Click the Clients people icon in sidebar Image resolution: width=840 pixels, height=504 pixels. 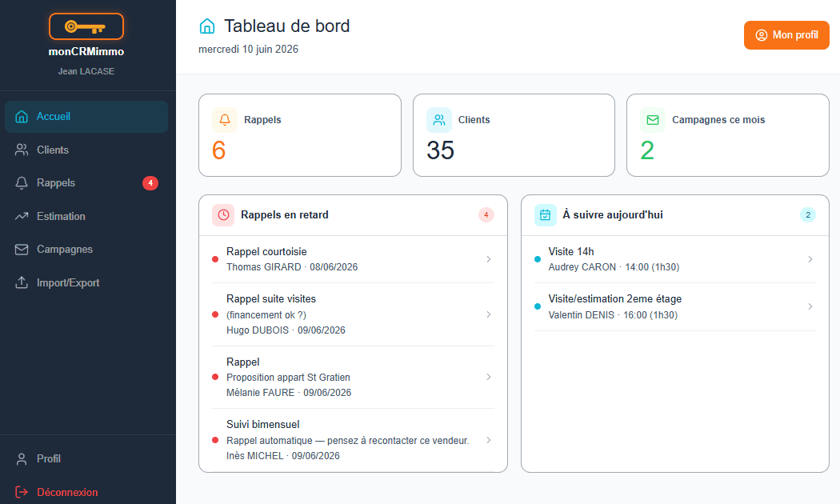pyautogui.click(x=22, y=150)
